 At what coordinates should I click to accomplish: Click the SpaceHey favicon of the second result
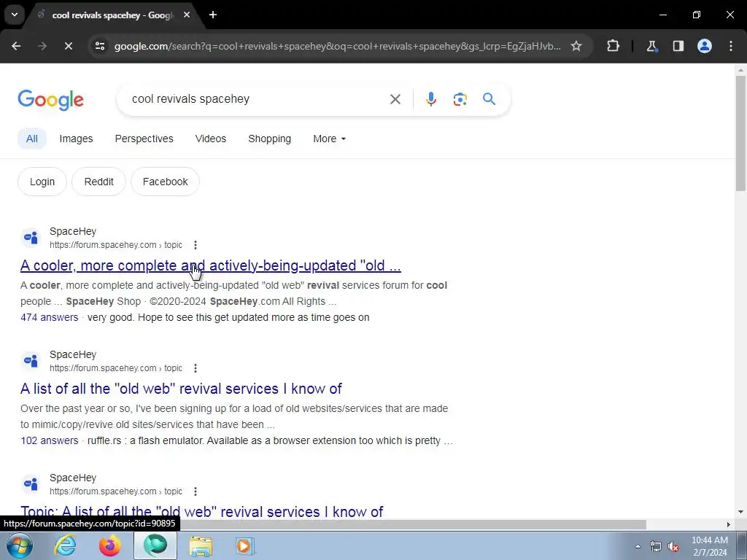tap(31, 360)
